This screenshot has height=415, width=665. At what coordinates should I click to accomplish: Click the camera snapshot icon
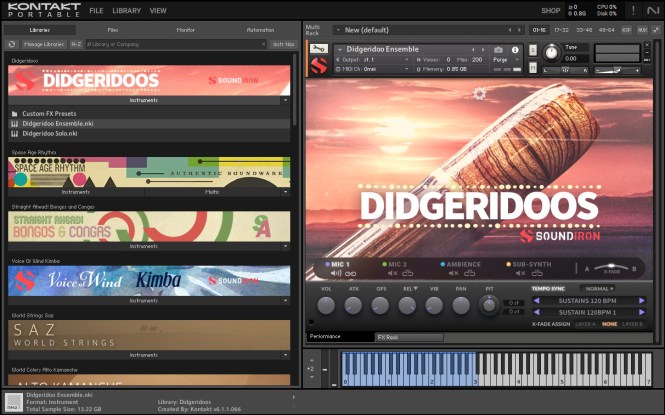tap(499, 49)
